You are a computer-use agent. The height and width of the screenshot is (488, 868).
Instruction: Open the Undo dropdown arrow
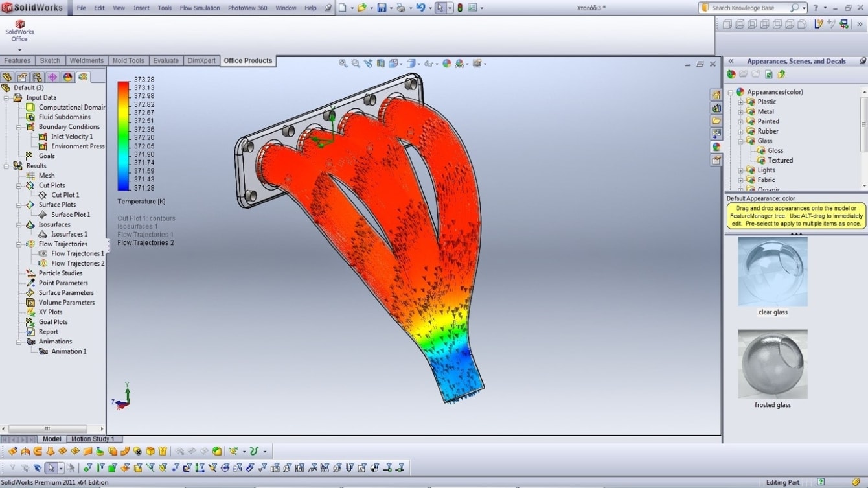pyautogui.click(x=429, y=8)
